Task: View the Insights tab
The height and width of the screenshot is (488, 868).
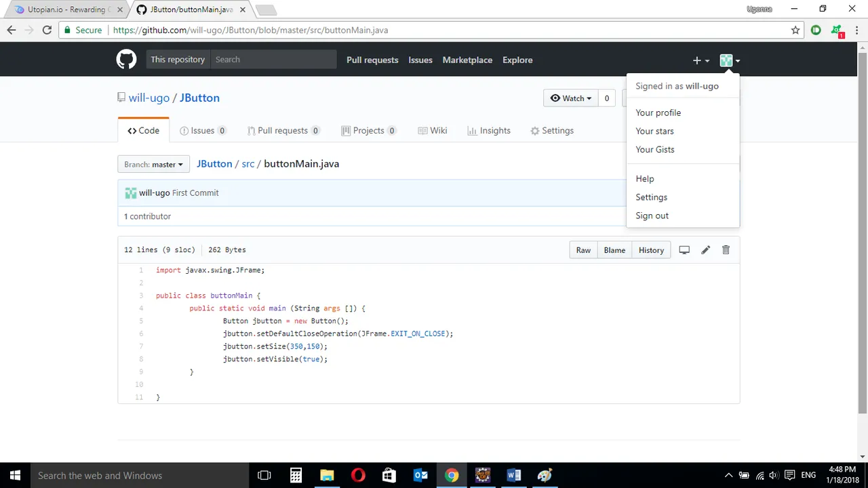Action: 489,131
